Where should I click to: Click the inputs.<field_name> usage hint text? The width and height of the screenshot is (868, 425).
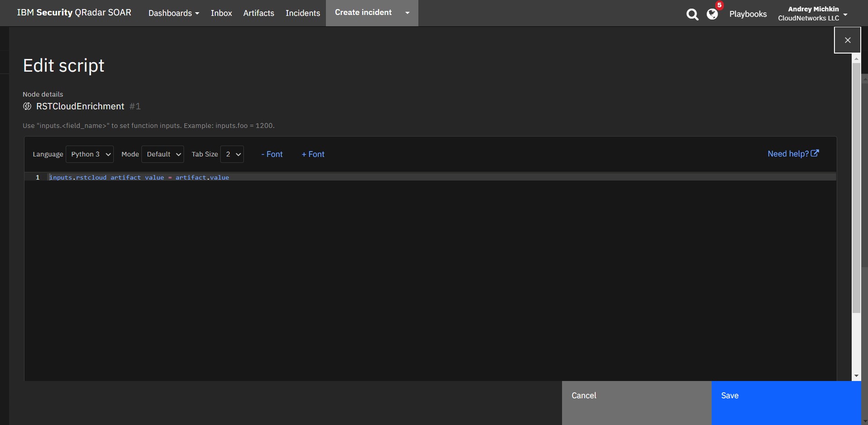click(149, 126)
